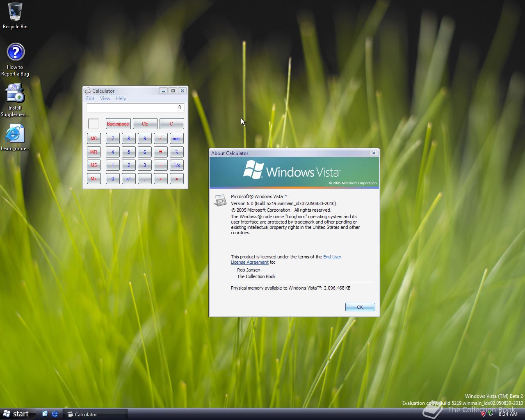Click the calculator icon in About dialog
The image size is (525, 420).
221,200
